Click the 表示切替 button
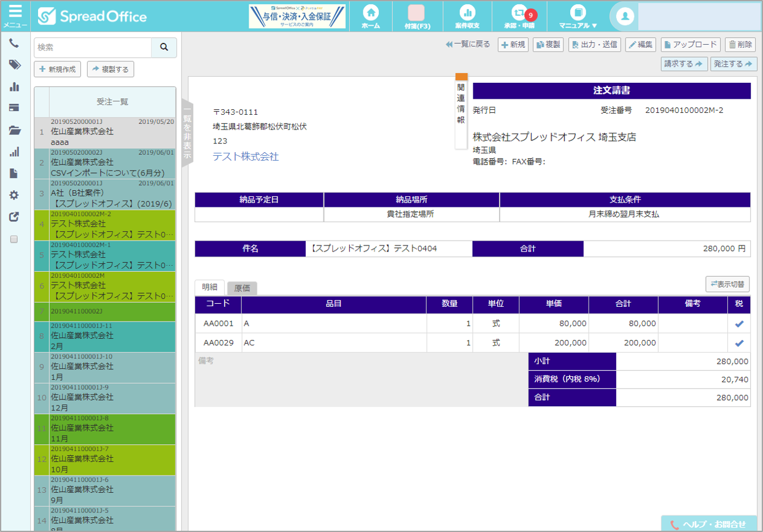Image resolution: width=763 pixels, height=532 pixels. pos(727,283)
